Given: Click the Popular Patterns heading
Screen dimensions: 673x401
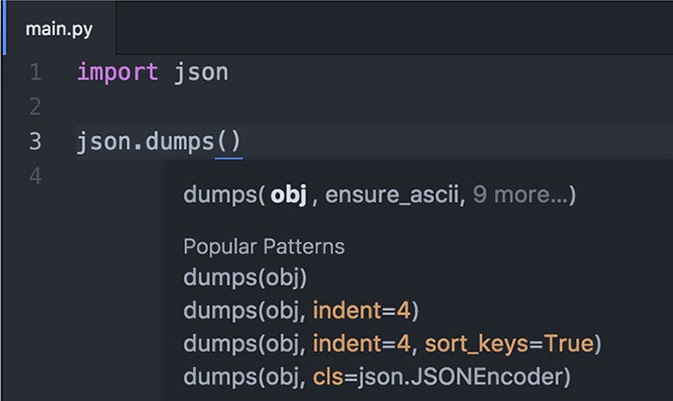Looking at the screenshot, I should click(264, 246).
